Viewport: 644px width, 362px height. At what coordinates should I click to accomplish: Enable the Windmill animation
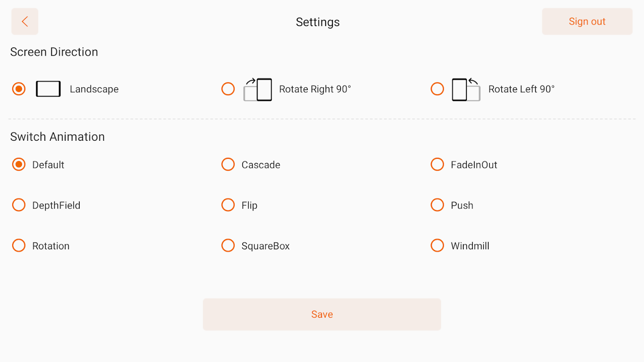(437, 246)
